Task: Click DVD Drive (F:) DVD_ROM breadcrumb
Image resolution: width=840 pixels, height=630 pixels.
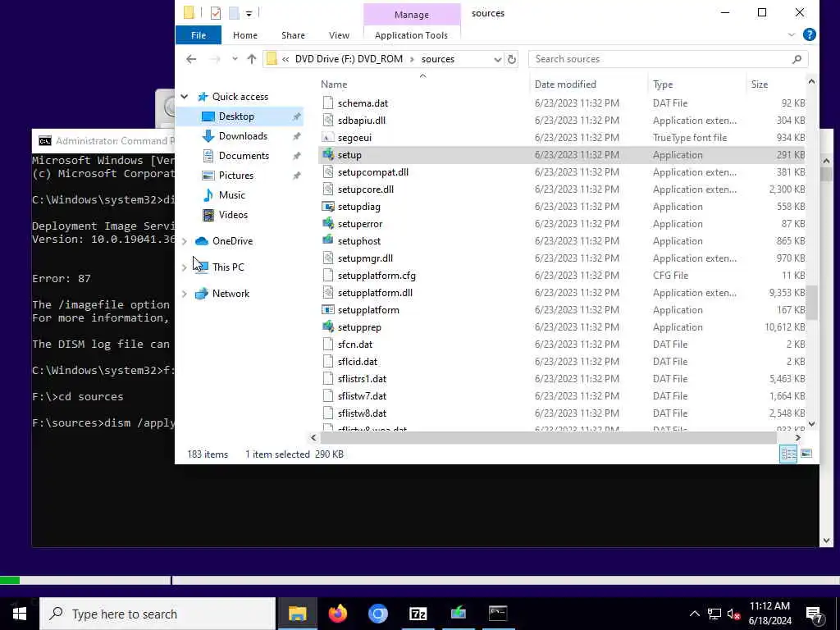Action: tap(349, 59)
